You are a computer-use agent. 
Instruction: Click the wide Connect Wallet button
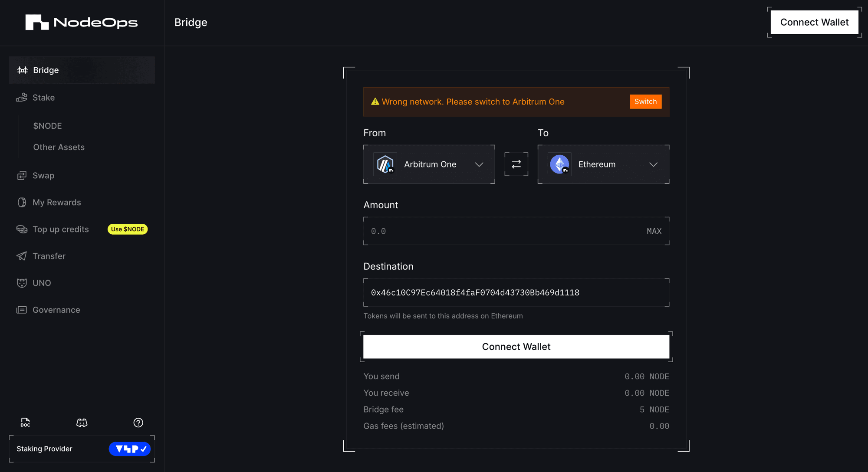(516, 347)
